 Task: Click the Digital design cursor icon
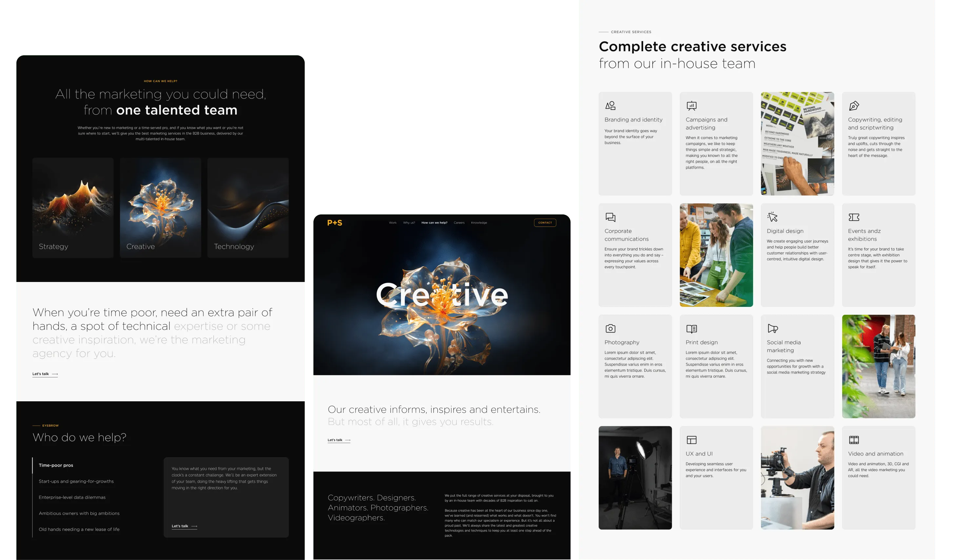[x=772, y=217]
